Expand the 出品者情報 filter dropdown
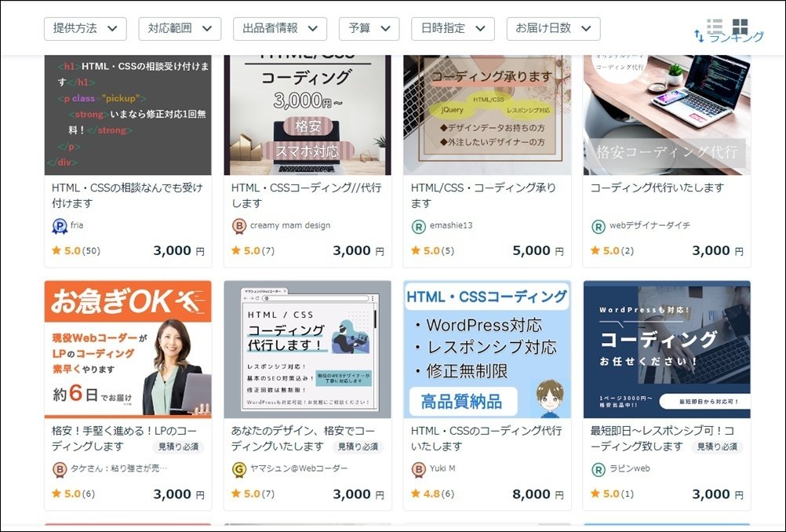The height and width of the screenshot is (532, 786). point(280,28)
